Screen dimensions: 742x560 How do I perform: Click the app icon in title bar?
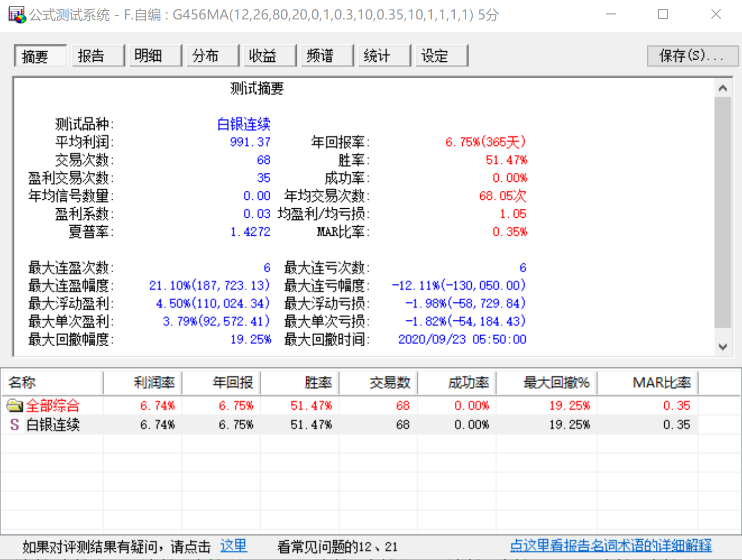pos(17,14)
